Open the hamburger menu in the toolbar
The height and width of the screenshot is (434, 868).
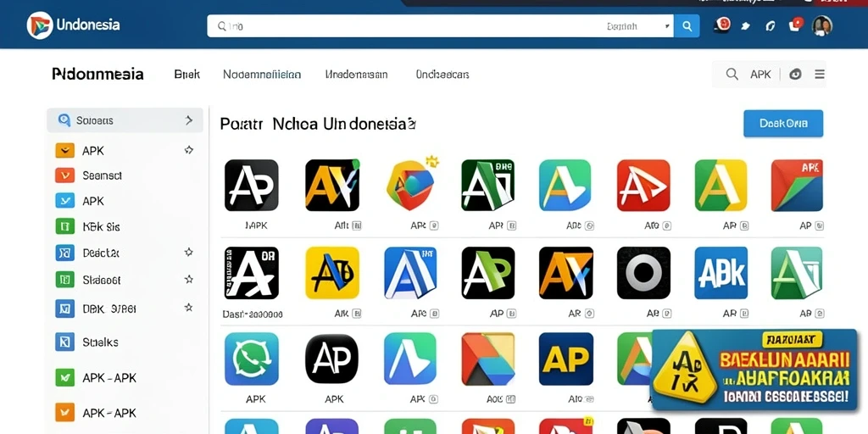click(820, 75)
